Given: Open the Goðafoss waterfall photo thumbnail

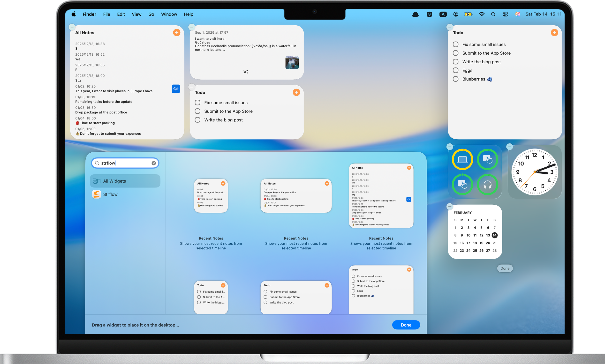Looking at the screenshot, I should (292, 63).
